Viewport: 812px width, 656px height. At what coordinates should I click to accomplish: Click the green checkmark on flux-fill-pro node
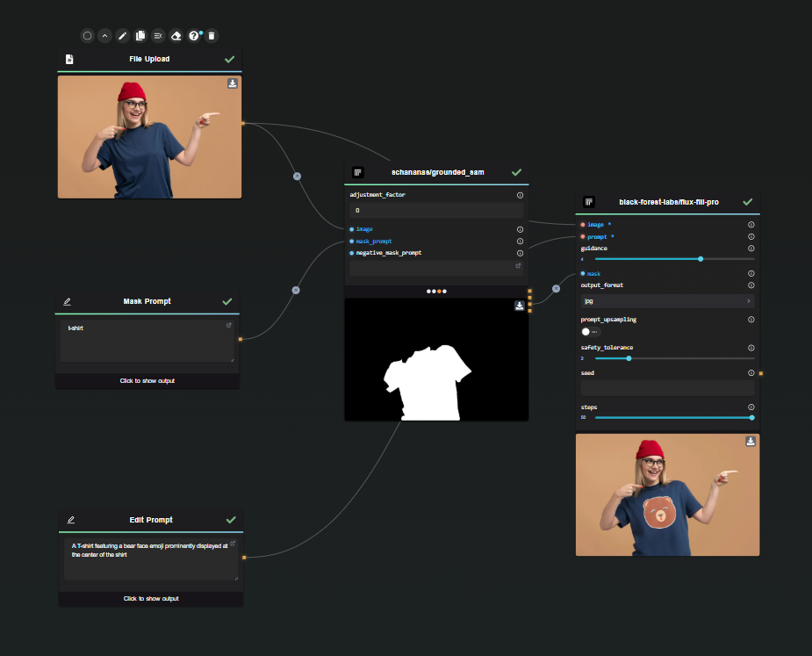tap(747, 202)
